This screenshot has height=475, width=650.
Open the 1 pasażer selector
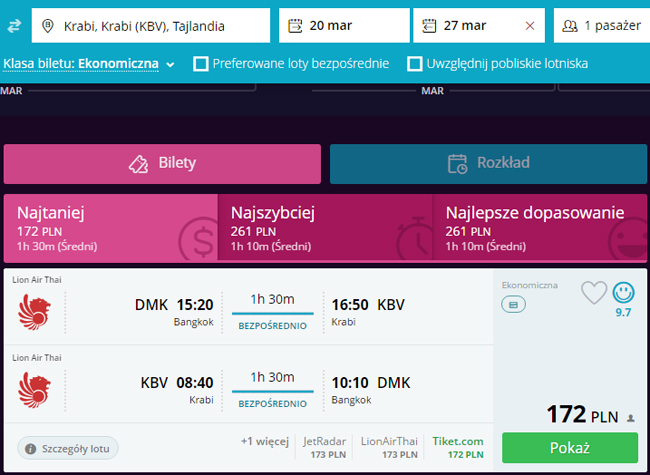pyautogui.click(x=602, y=26)
